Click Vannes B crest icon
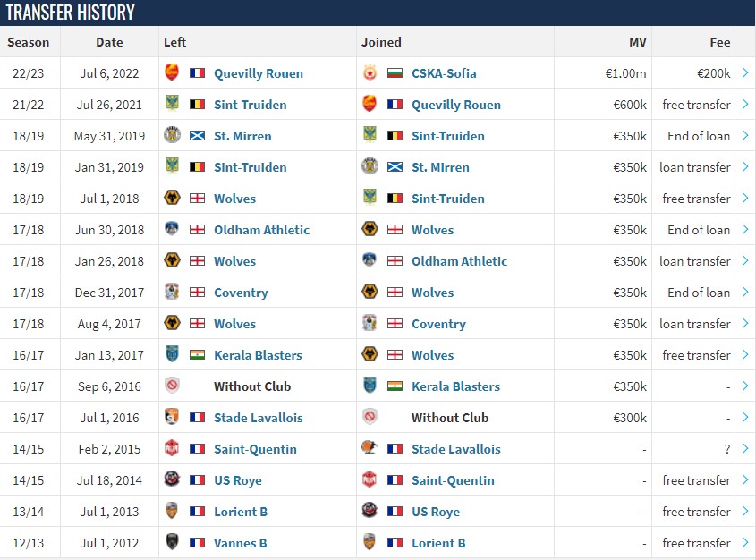The height and width of the screenshot is (560, 756). (172, 542)
